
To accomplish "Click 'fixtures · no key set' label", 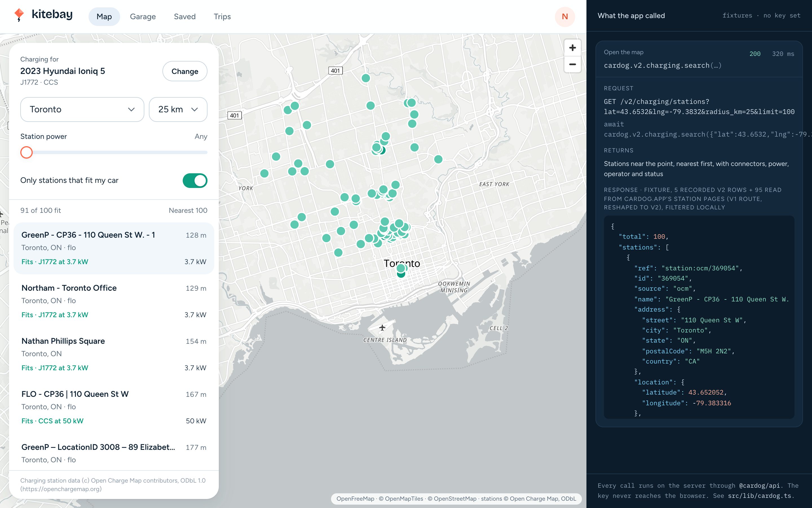I will point(761,16).
